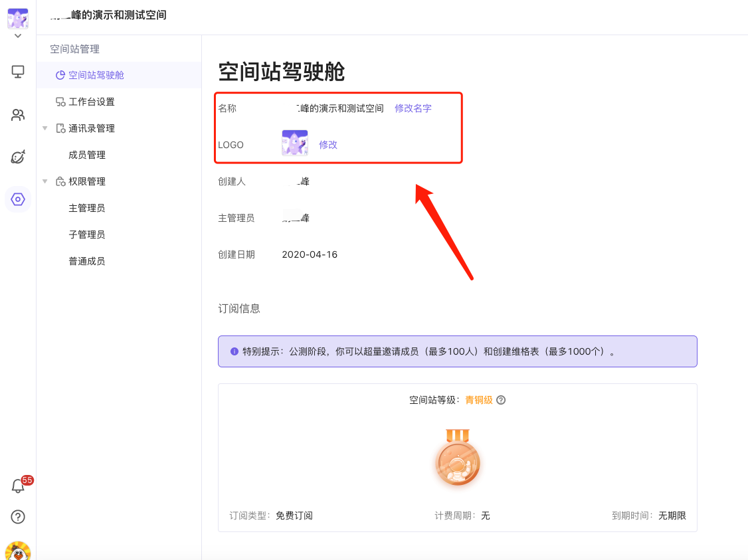748x560 pixels.
Task: Open the help question mark icon
Action: click(17, 516)
